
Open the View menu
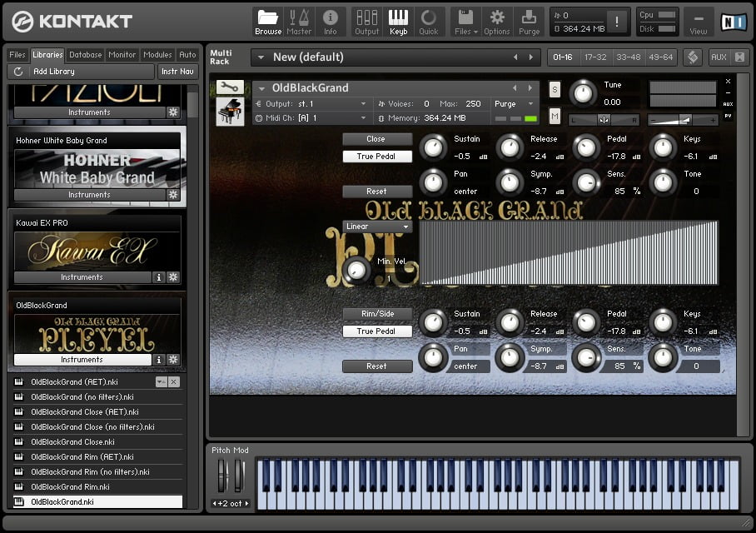pos(699,22)
